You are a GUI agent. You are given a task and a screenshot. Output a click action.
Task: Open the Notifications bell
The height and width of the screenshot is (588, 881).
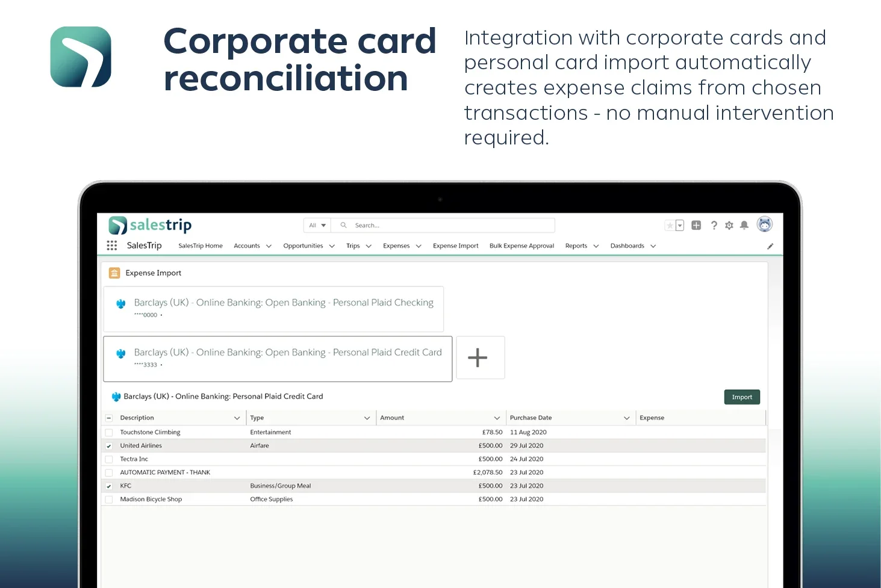click(x=744, y=225)
